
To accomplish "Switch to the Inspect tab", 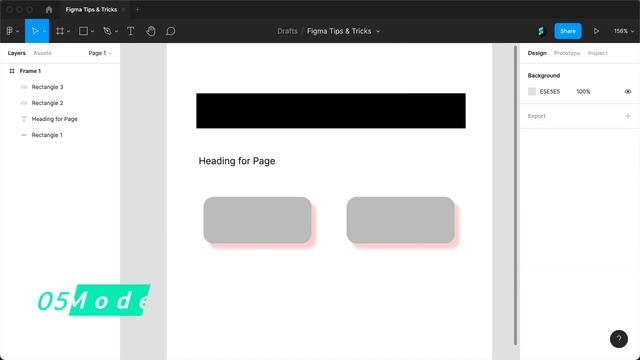I will click(598, 53).
